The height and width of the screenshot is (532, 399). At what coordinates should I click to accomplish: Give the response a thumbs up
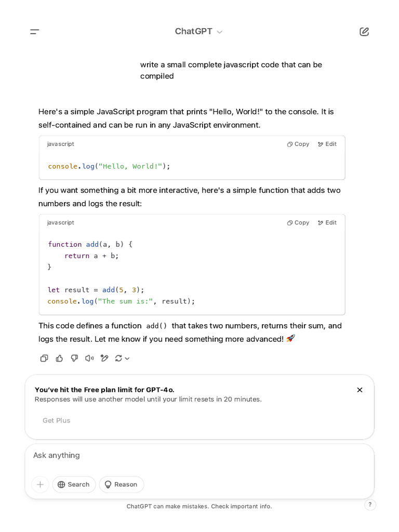click(x=59, y=358)
